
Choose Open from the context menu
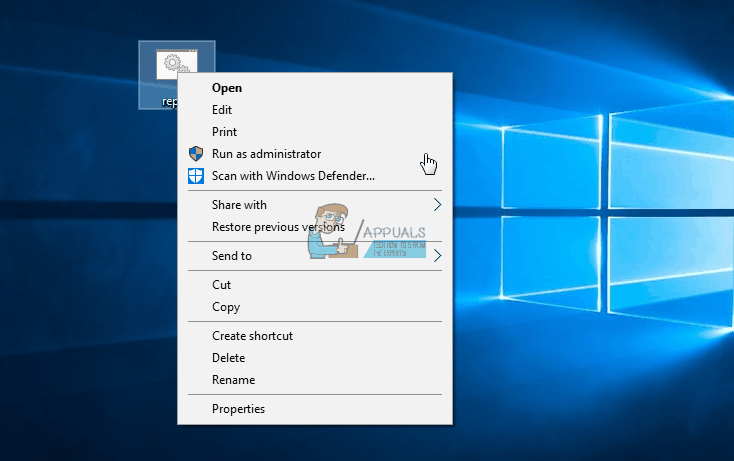(227, 88)
